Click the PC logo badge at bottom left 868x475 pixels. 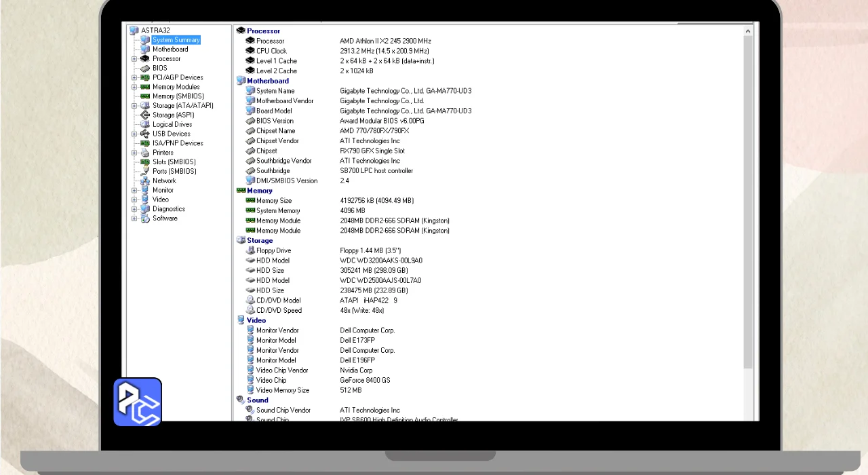pos(138,402)
